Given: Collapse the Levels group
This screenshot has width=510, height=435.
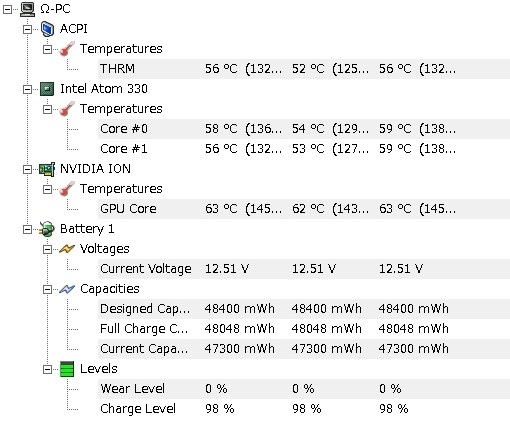Looking at the screenshot, I should (47, 369).
